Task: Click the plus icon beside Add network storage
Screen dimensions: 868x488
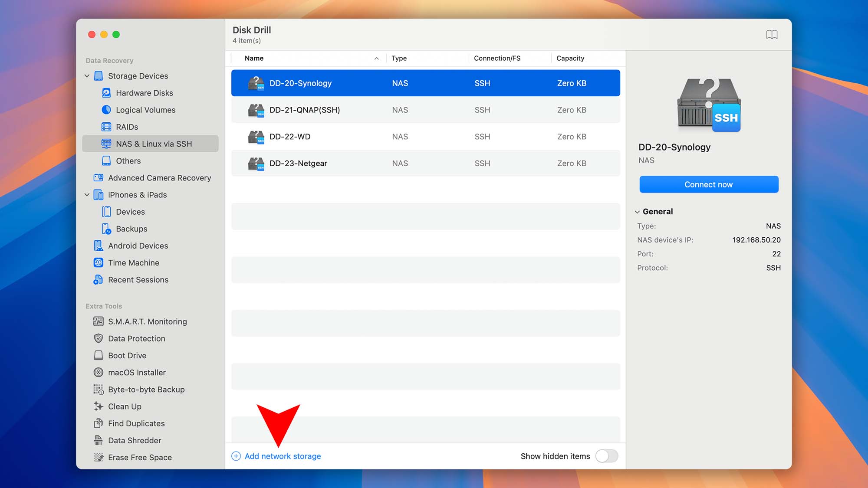Action: pos(236,456)
